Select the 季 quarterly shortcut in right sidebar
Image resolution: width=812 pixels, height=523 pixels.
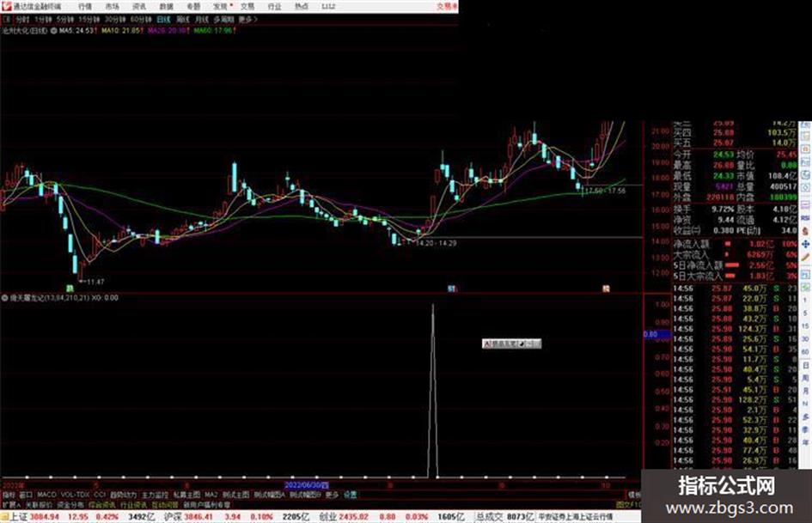coord(805,429)
